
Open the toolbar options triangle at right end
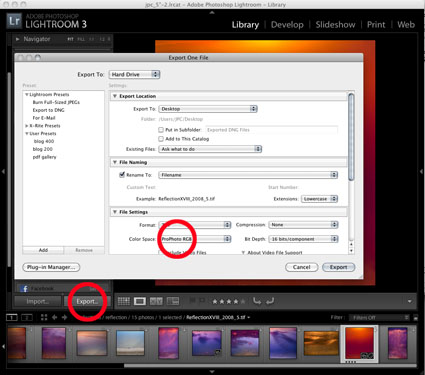point(410,301)
